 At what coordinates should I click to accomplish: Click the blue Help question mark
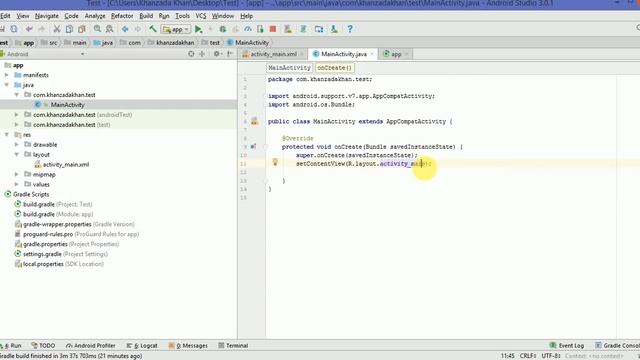[x=350, y=29]
